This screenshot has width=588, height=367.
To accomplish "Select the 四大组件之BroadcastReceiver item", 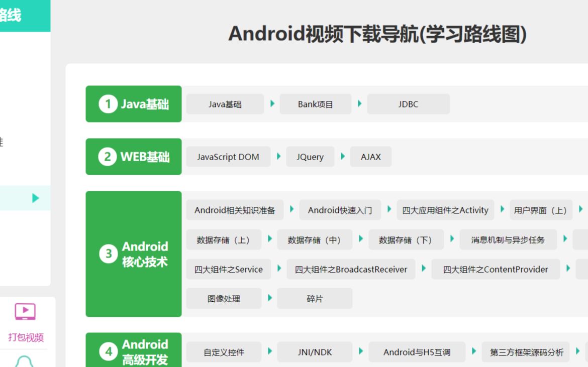I will pos(350,269).
